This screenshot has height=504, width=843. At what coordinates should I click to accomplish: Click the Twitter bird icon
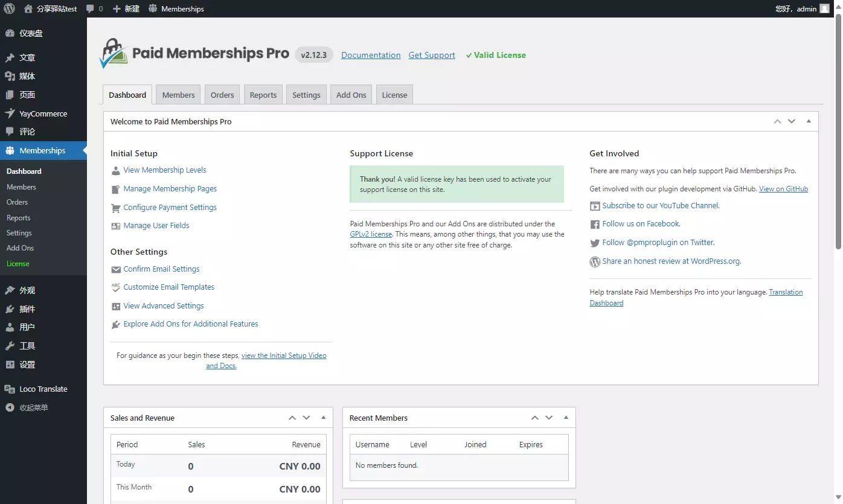pos(595,243)
